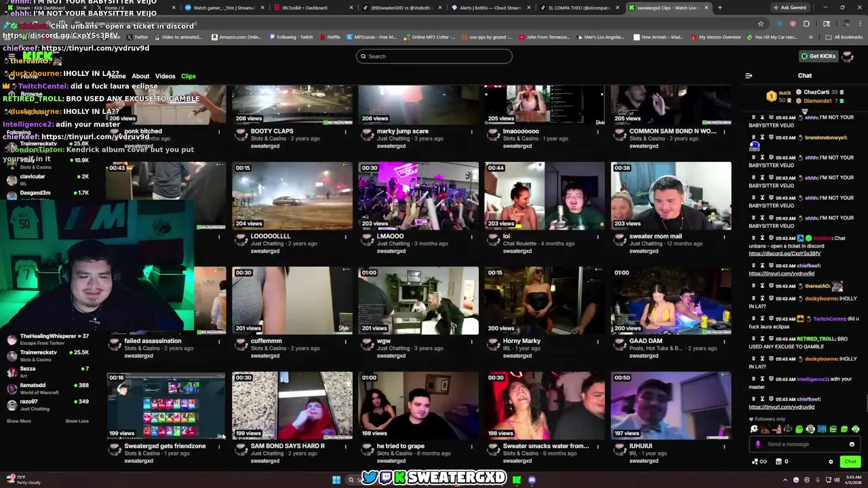868x488 pixels.
Task: Open options for 'SAM BOND SAYS HARD R' clip
Action: [x=345, y=447]
